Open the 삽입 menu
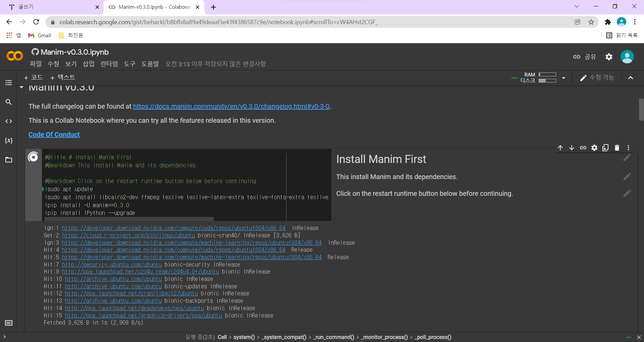 tap(89, 64)
